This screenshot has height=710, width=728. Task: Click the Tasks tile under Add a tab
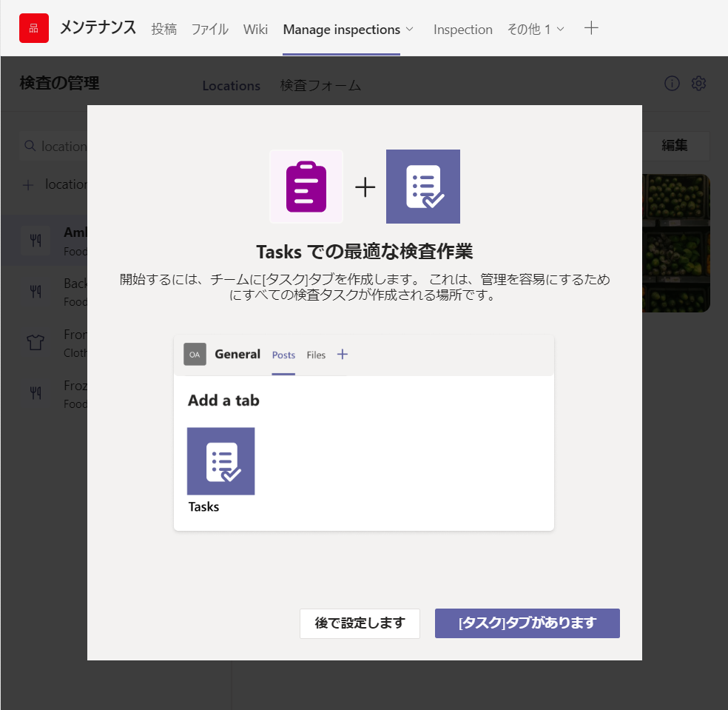(221, 461)
